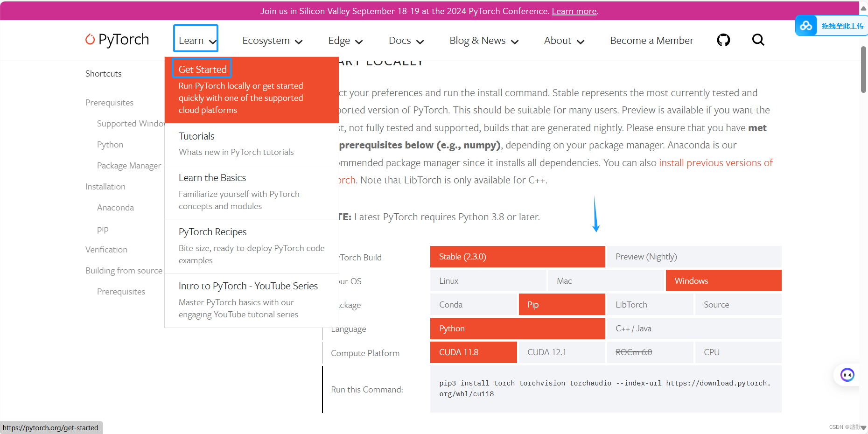Open search with the magnifier icon
This screenshot has height=434, width=868.
pos(758,40)
